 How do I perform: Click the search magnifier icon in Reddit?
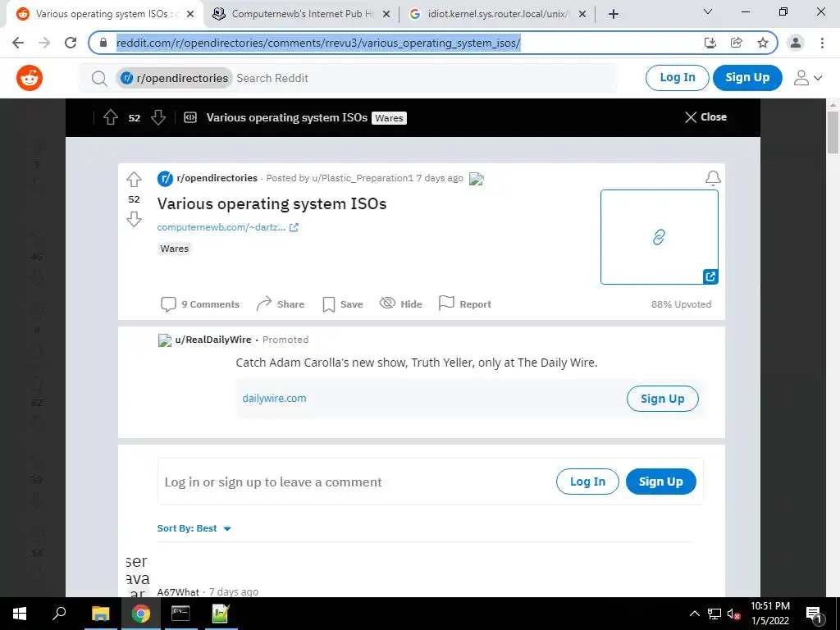click(x=99, y=79)
